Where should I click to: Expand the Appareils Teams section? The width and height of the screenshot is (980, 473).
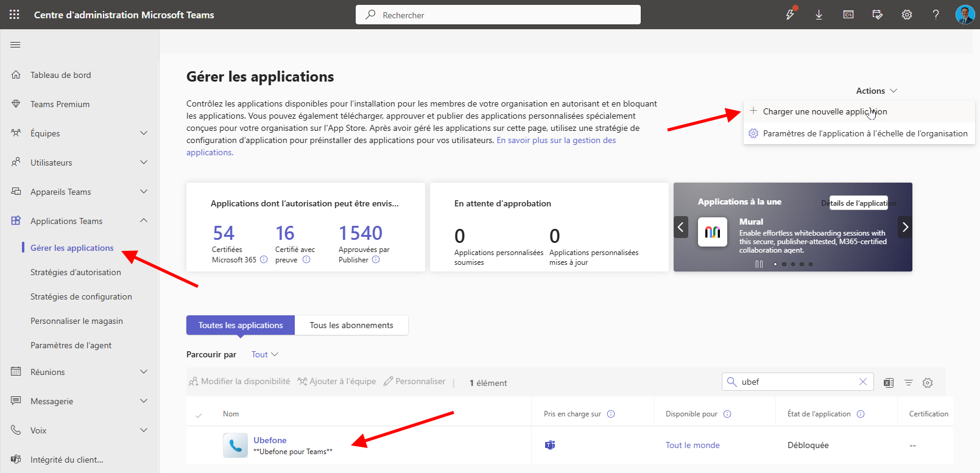[144, 192]
